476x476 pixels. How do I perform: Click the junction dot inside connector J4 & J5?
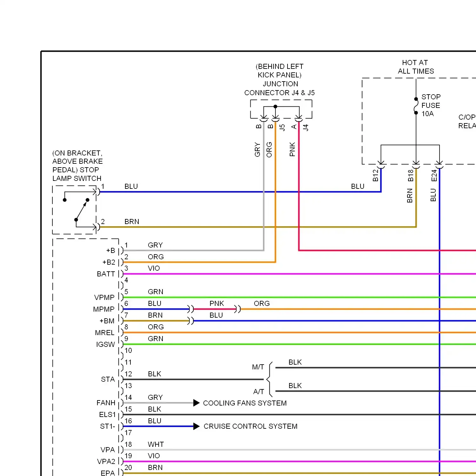275,107
